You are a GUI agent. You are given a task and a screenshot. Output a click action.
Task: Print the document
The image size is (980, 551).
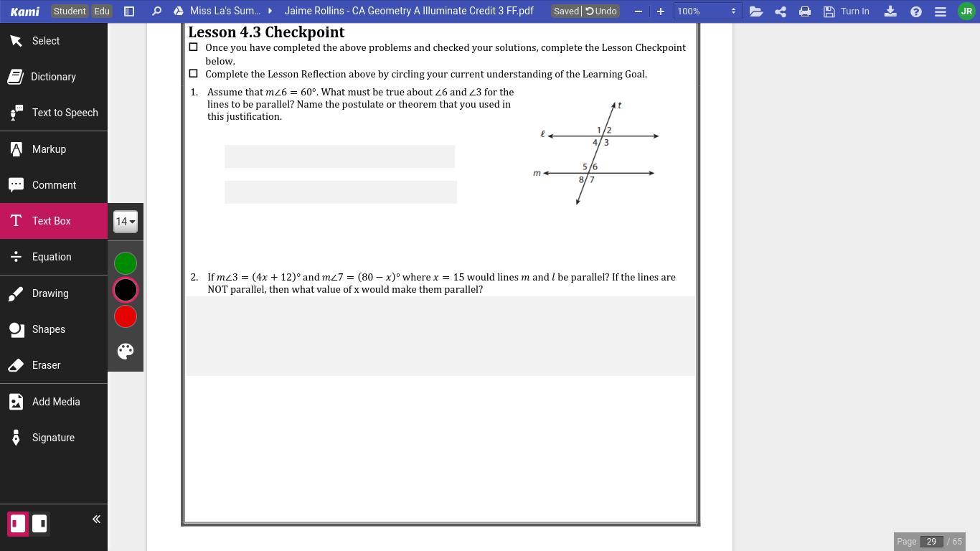coord(805,11)
